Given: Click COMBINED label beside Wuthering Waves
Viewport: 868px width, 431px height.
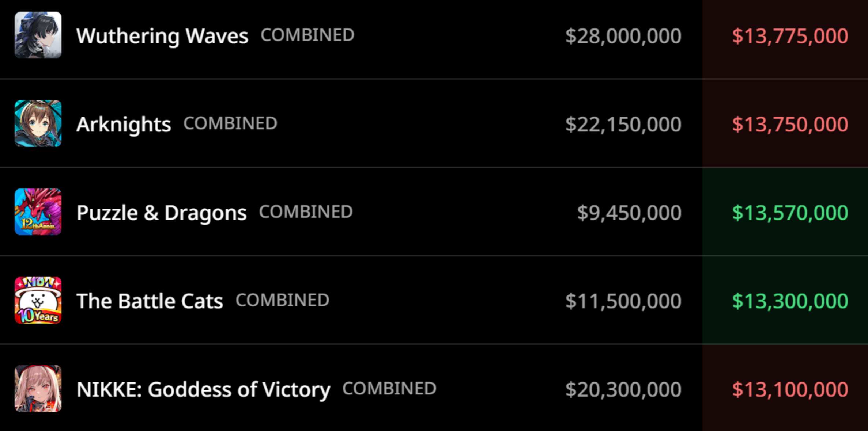Looking at the screenshot, I should [x=307, y=35].
